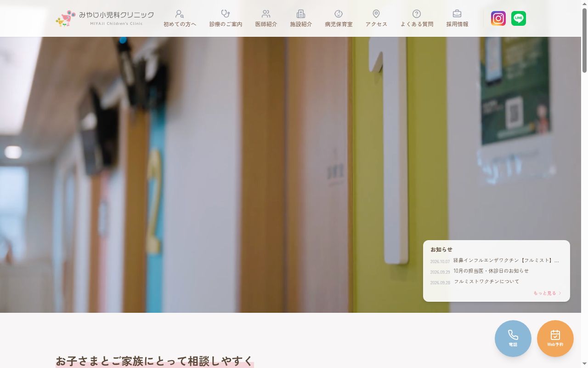Click the page's vertical scrollbar thumb

(x=584, y=40)
